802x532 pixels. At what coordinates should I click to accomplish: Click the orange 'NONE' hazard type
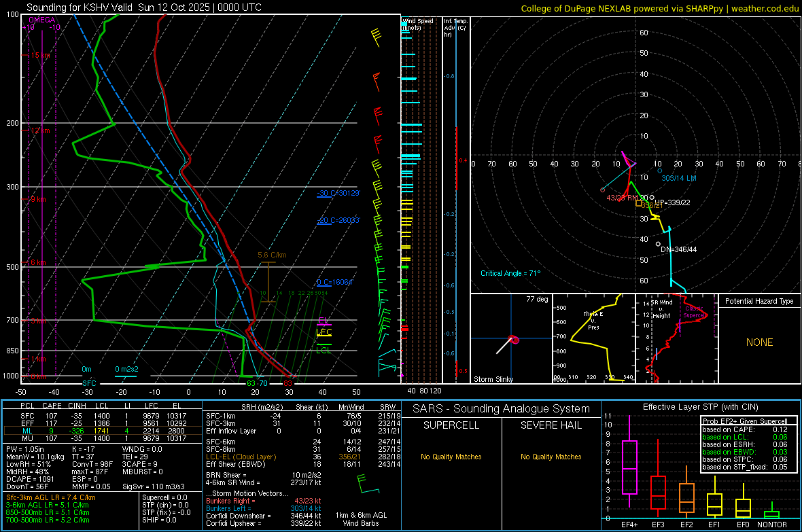(x=759, y=342)
